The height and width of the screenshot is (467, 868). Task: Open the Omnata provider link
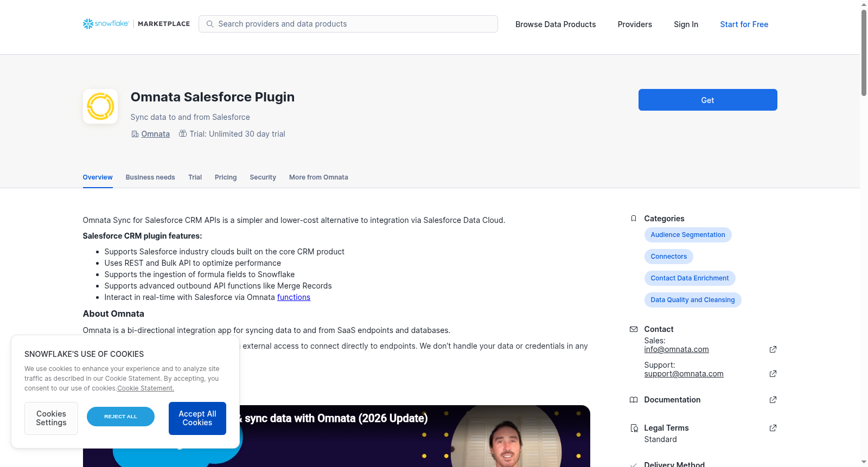pos(156,134)
